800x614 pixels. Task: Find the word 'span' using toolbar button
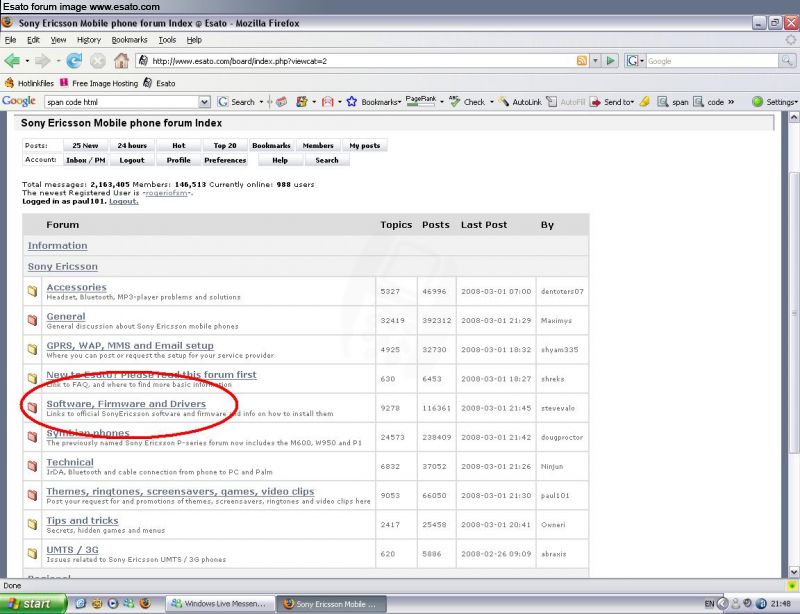point(672,102)
